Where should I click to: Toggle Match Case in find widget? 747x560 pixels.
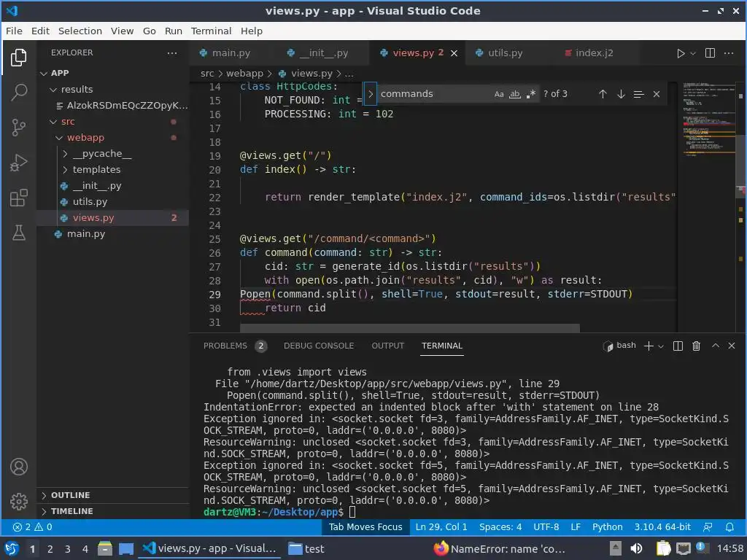click(499, 94)
